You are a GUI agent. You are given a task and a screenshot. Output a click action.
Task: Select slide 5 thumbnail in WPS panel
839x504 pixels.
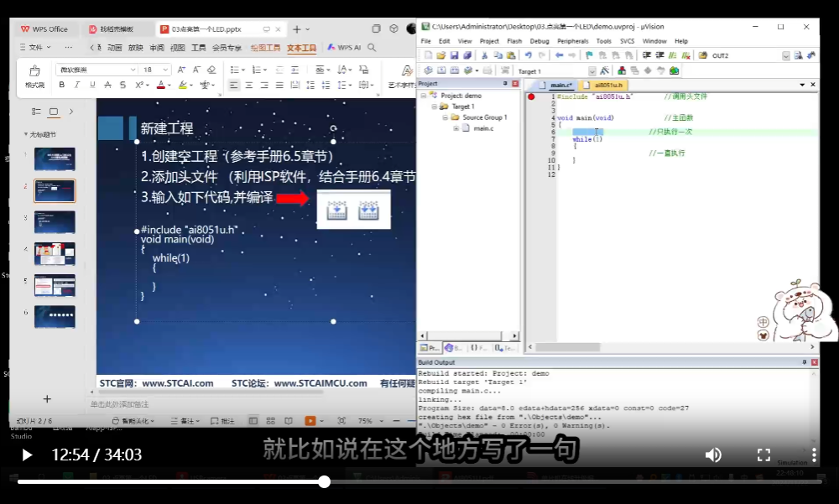click(55, 285)
